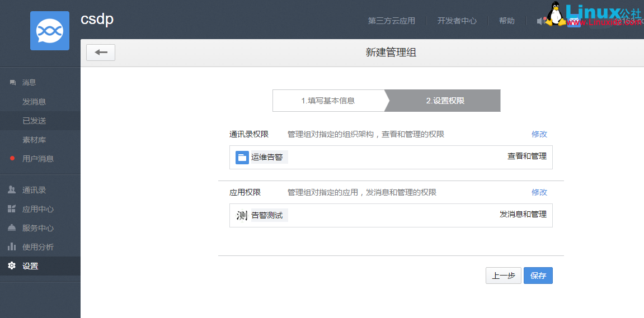Open 应用中心 section in sidebar
This screenshot has width=644, height=318.
point(38,209)
